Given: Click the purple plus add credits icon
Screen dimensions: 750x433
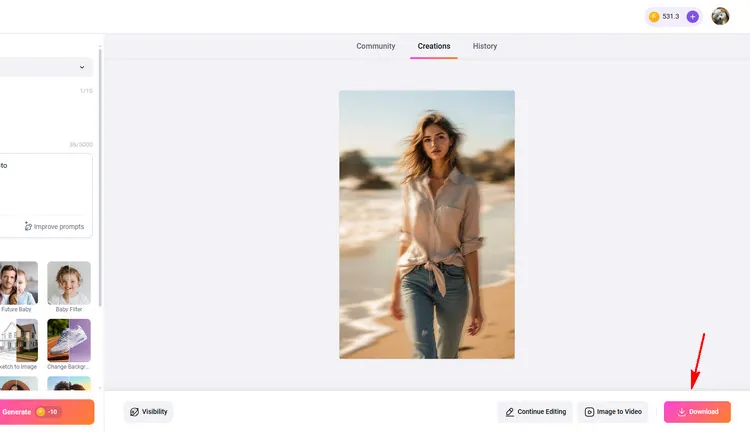Looking at the screenshot, I should [x=692, y=17].
